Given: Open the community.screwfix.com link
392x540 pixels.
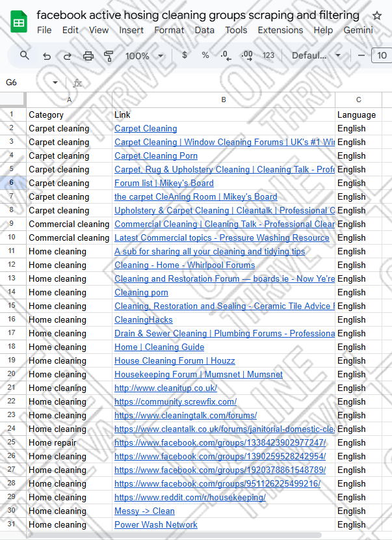Looking at the screenshot, I should point(176,401).
